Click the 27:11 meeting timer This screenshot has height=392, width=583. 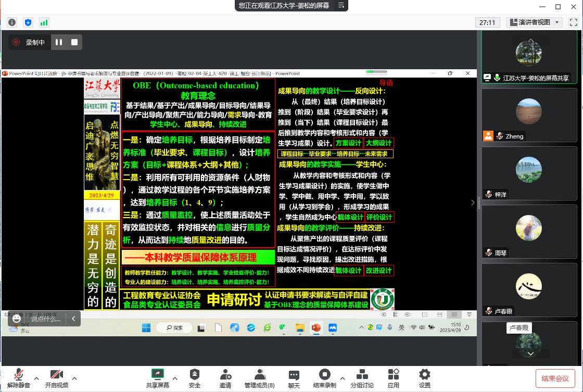point(487,22)
